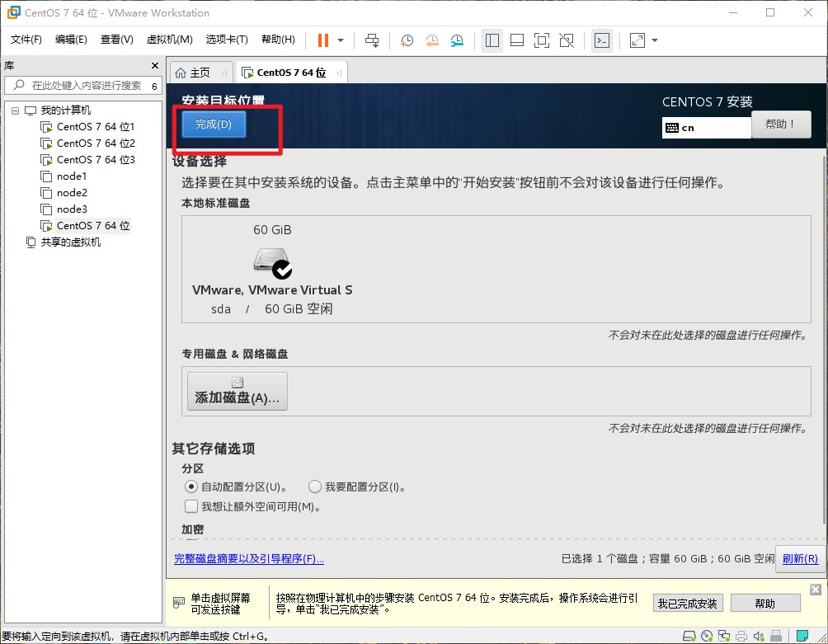Select the CentOS 7 64 位 tab
828x644 pixels.
tap(291, 73)
